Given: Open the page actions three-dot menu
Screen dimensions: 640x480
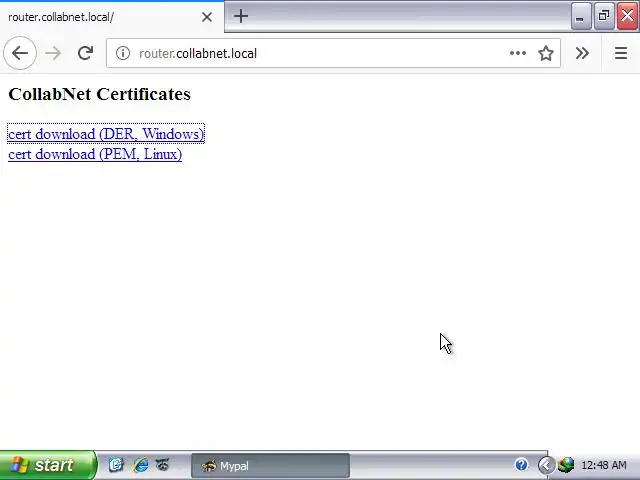Looking at the screenshot, I should click(x=518, y=53).
